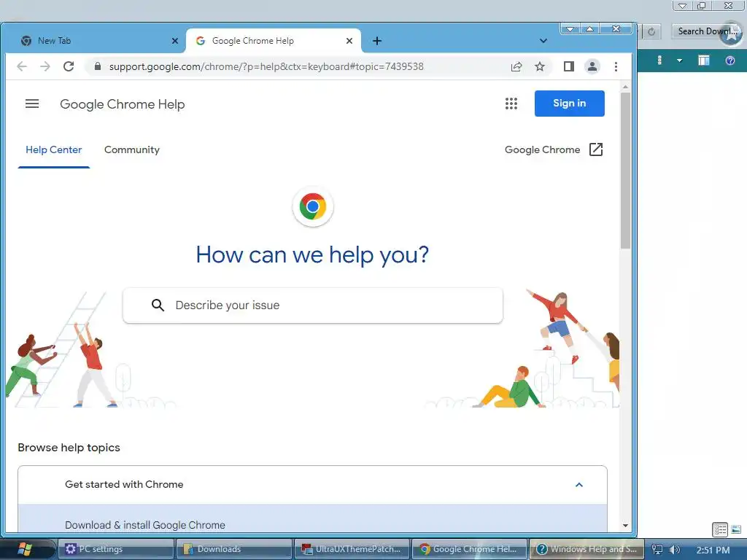
Task: Click the Sign in button
Action: (x=569, y=104)
